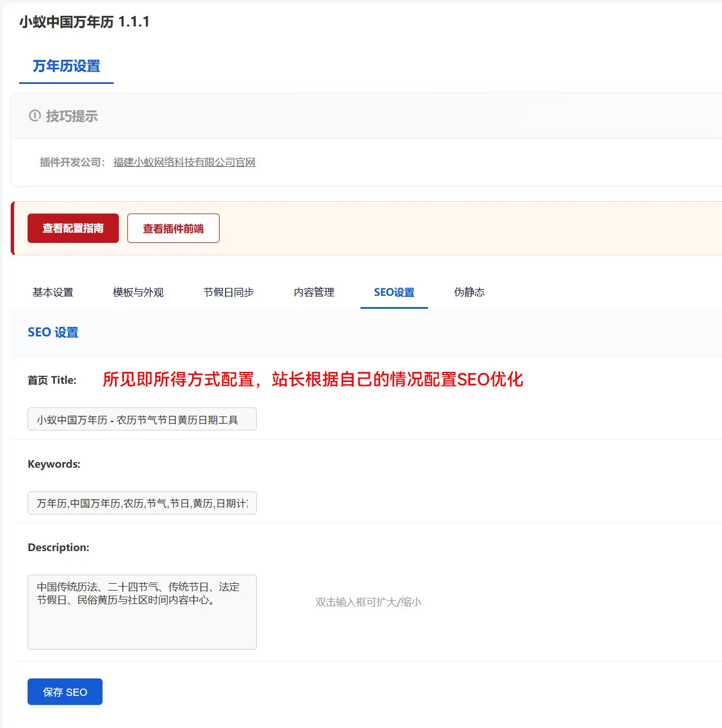Switch to the 基本设置 tab
722x728 pixels.
click(x=53, y=292)
